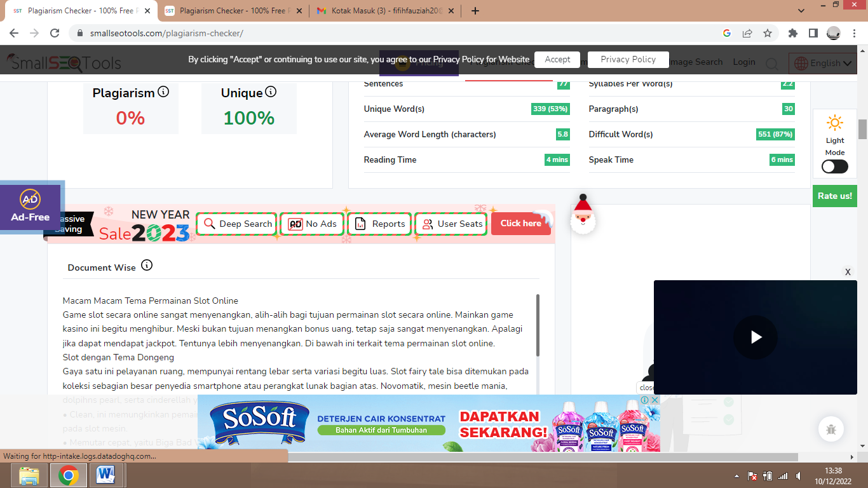Click the Chrome taskbar icon
Screen dimensions: 868x488
click(69, 475)
